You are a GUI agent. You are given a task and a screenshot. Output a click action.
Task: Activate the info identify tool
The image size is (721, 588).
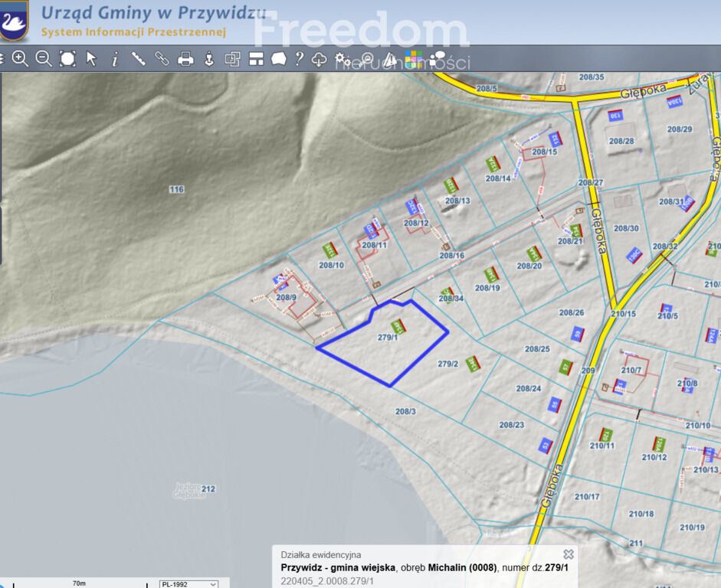click(115, 59)
